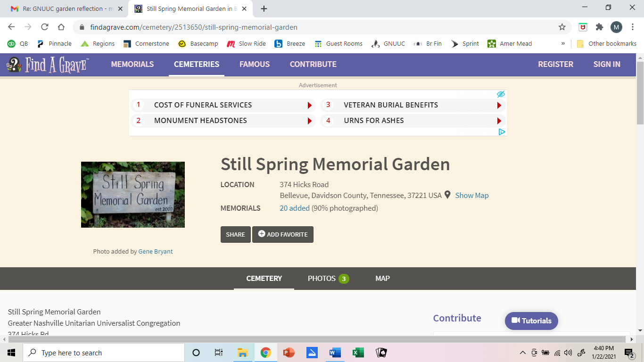Image resolution: width=644 pixels, height=362 pixels.
Task: Open the Amer Mead bookmark
Action: point(510,43)
